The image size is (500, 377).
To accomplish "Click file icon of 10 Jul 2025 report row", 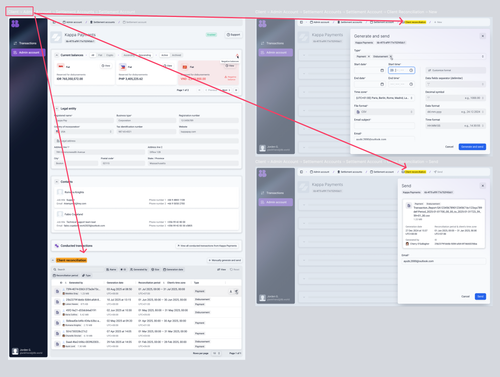I will [57, 302].
